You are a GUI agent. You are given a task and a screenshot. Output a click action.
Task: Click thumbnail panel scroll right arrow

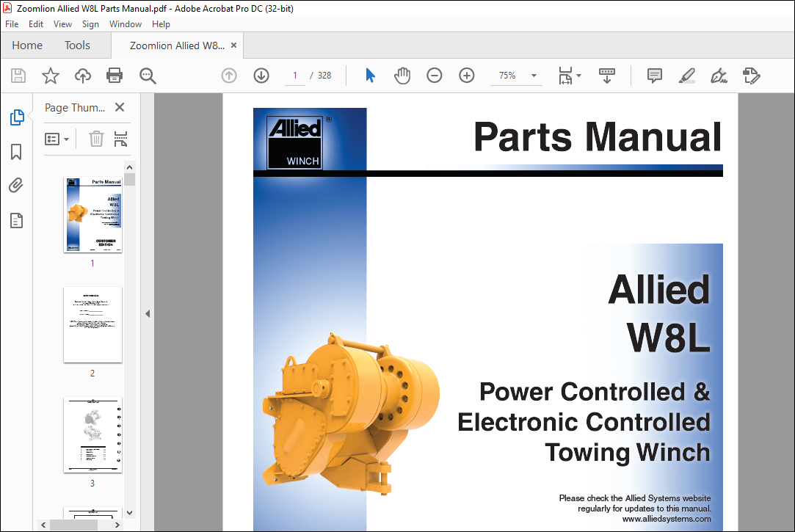click(x=117, y=525)
